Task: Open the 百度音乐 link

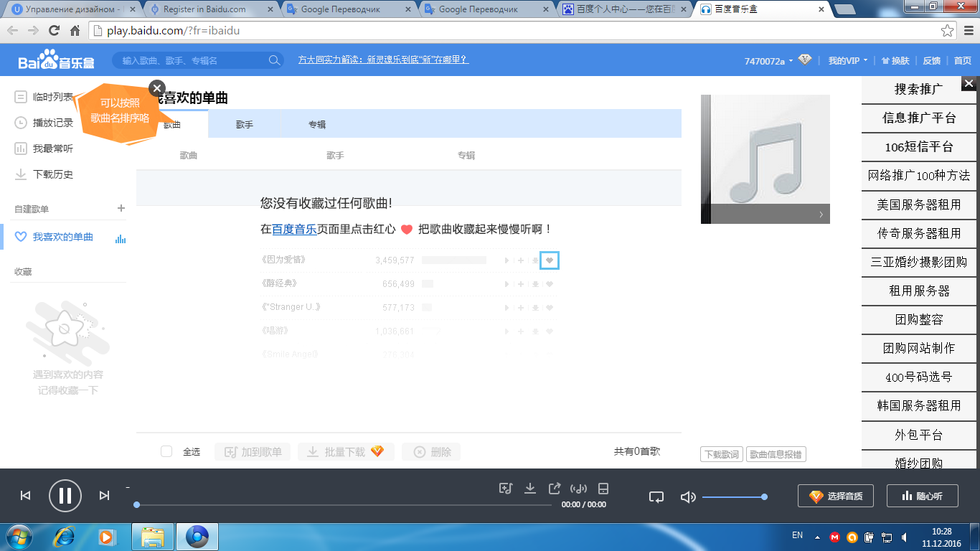Action: click(x=294, y=230)
